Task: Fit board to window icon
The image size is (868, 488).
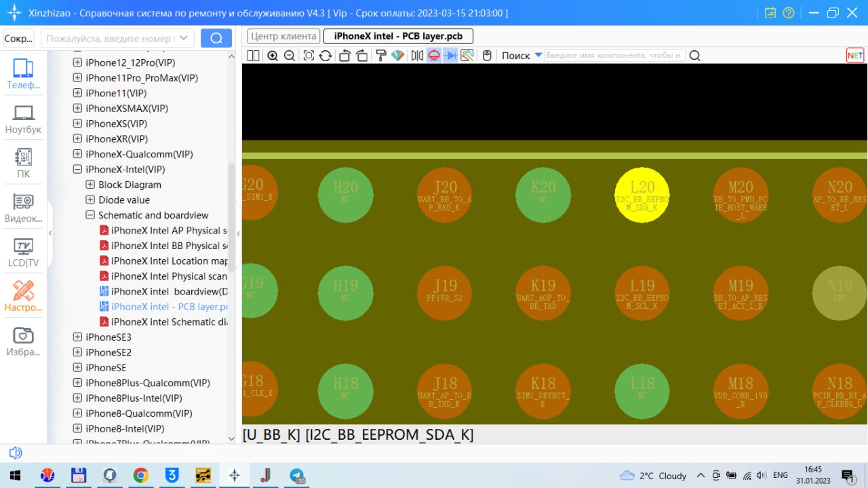Action: (x=309, y=56)
